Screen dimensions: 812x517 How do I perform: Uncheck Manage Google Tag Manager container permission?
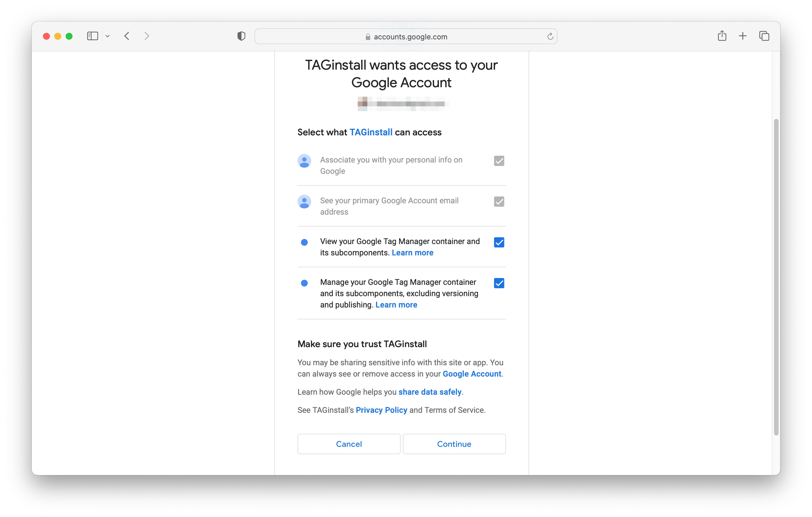click(499, 283)
